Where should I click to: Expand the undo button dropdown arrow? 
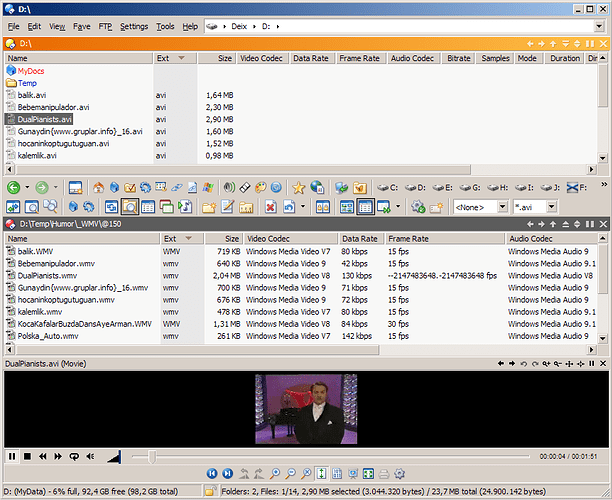tap(302, 206)
